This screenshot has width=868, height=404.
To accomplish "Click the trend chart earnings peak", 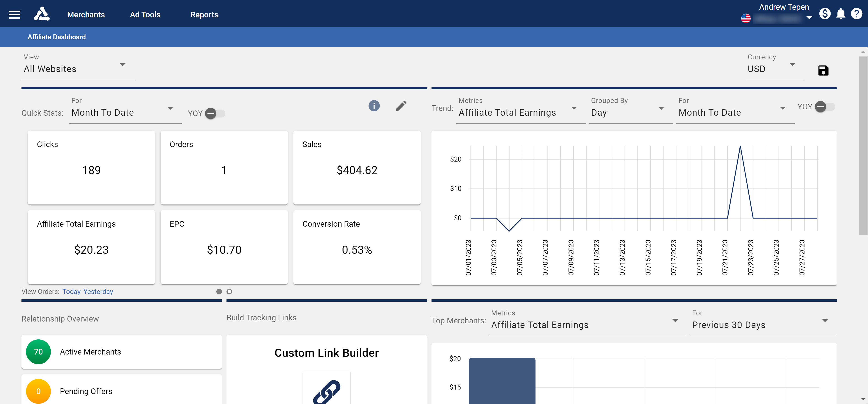I will pyautogui.click(x=740, y=146).
